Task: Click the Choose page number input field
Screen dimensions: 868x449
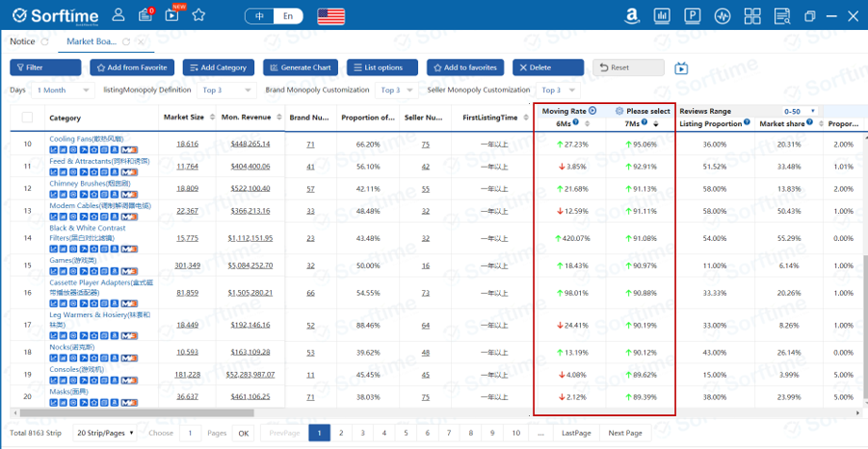Action: coord(191,433)
